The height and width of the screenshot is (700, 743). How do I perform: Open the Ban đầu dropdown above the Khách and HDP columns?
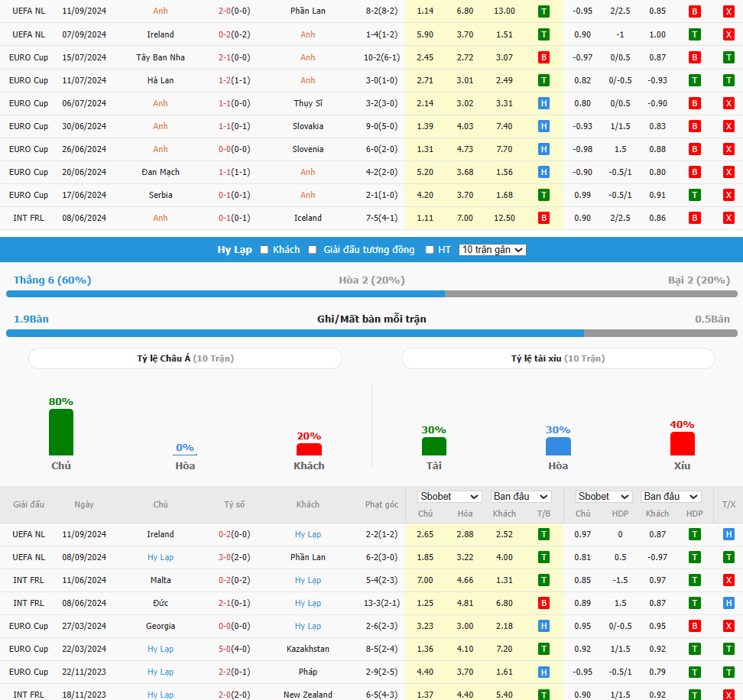(x=671, y=497)
